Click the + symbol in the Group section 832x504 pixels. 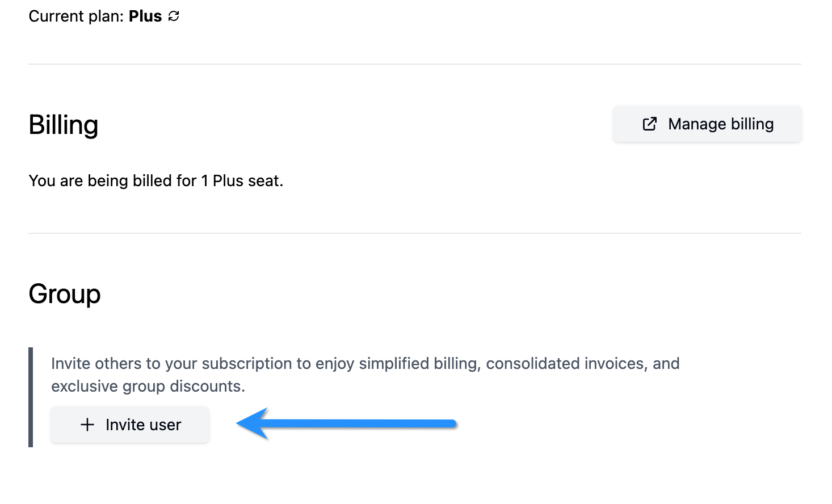86,425
